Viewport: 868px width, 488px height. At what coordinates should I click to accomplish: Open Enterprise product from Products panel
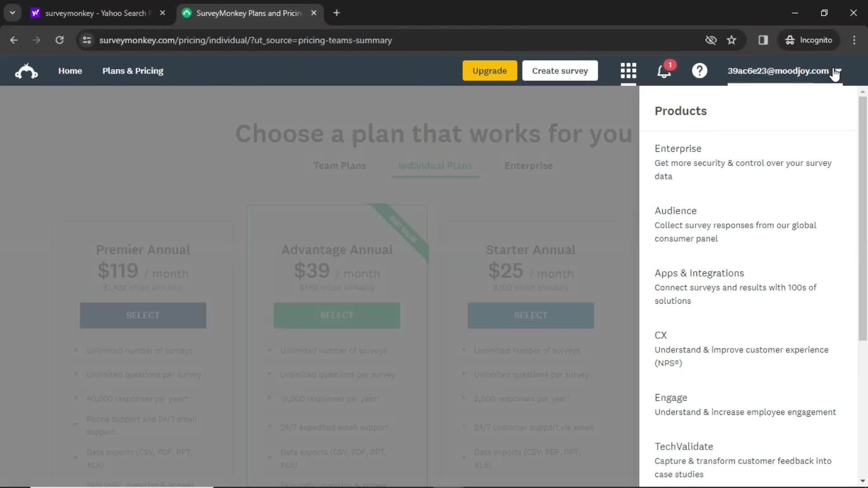click(x=678, y=149)
